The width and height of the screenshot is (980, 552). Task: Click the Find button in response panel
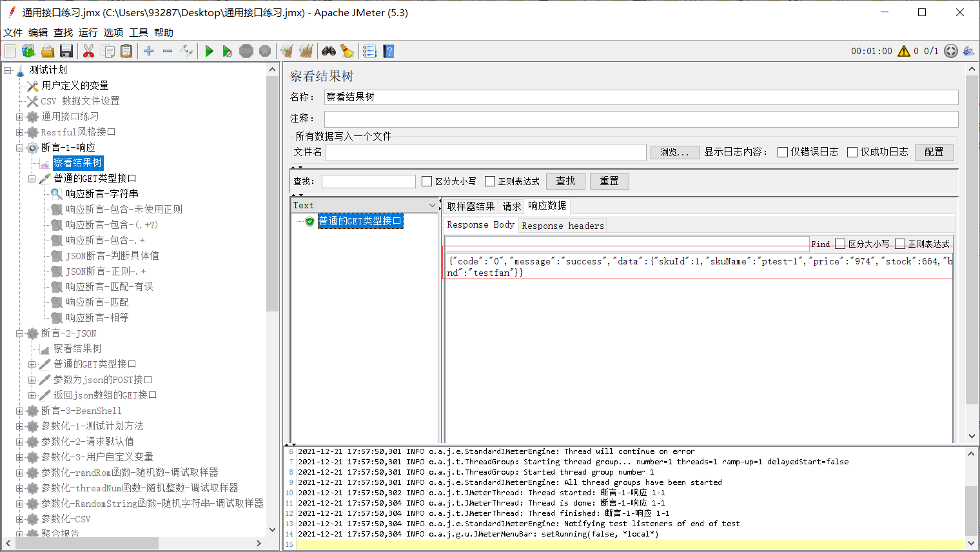pos(820,244)
